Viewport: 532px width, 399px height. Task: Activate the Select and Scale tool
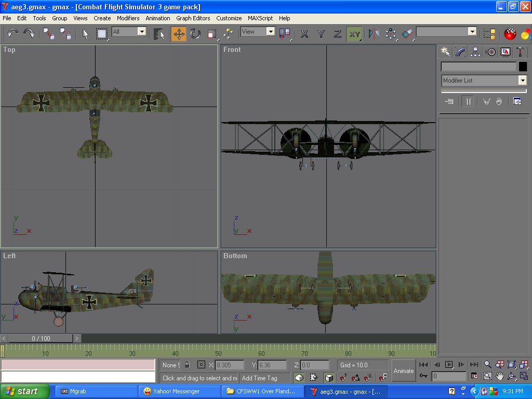[x=212, y=34]
